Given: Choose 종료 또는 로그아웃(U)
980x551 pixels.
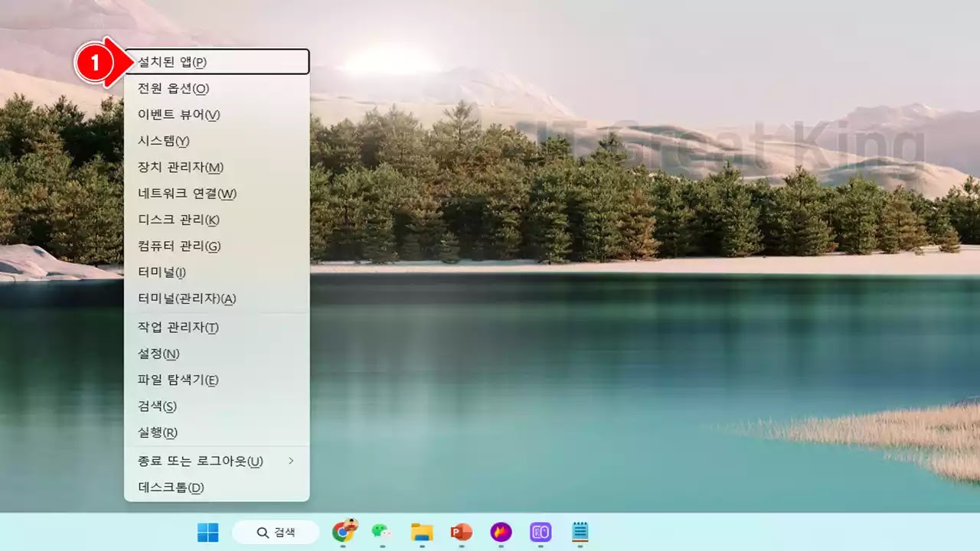Looking at the screenshot, I should [217, 461].
